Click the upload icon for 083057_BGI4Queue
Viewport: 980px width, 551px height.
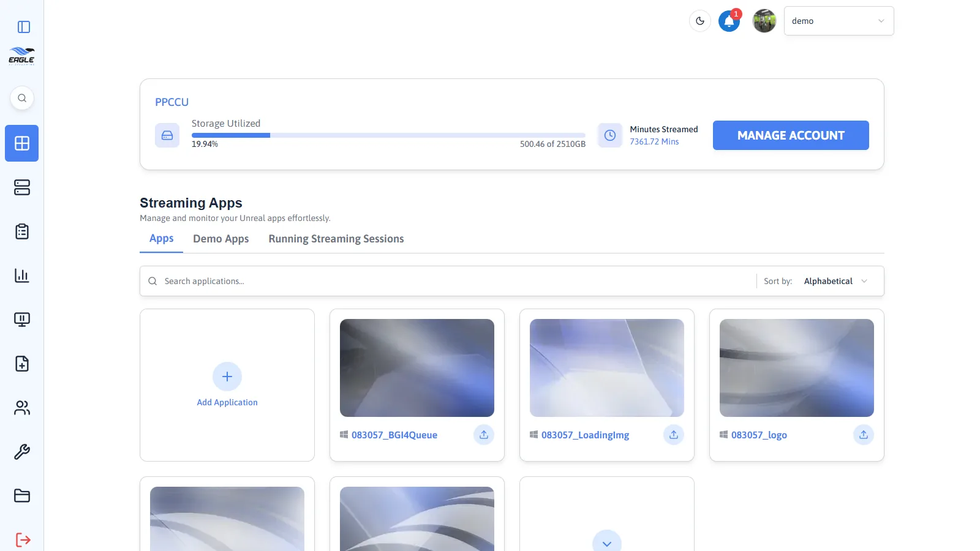(x=484, y=435)
